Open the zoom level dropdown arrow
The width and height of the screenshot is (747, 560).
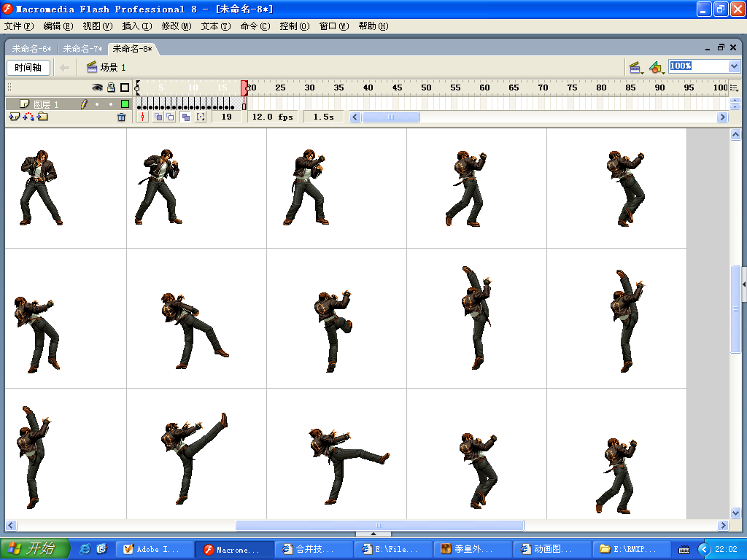(734, 66)
